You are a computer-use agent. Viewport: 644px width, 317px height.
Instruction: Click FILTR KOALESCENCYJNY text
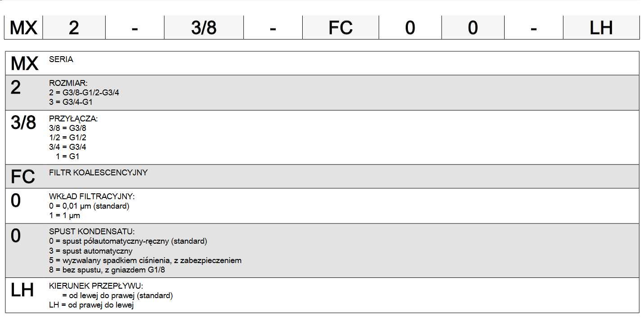(98, 173)
